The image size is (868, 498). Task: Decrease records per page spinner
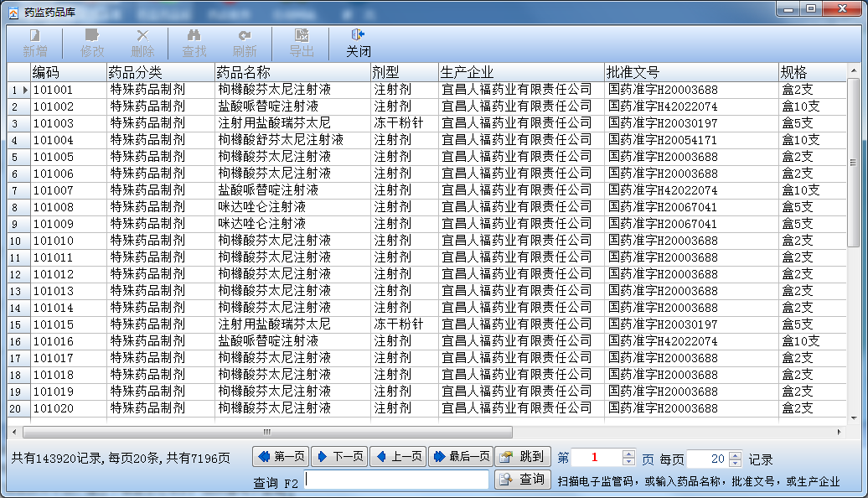pos(735,463)
